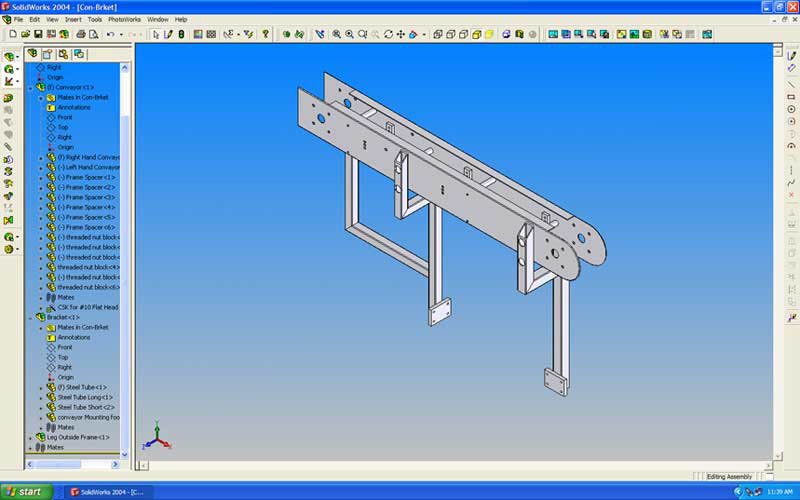Viewport: 800px width, 500px height.
Task: Select the Line sketch tool
Action: 791,84
